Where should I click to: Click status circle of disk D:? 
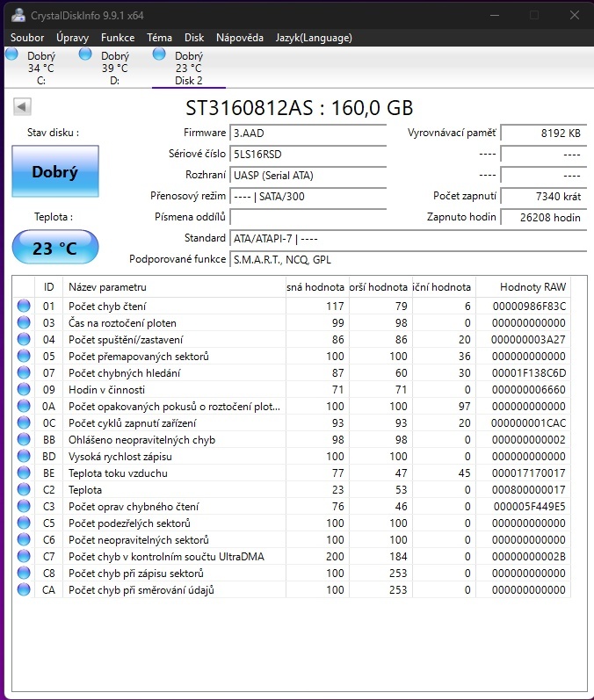(x=85, y=54)
